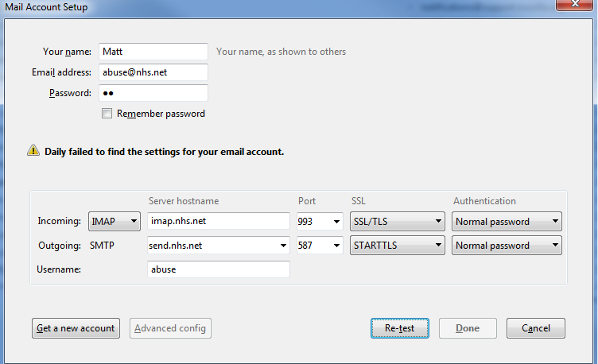
Task: Close the Mail Account Setup window
Action: (x=579, y=7)
